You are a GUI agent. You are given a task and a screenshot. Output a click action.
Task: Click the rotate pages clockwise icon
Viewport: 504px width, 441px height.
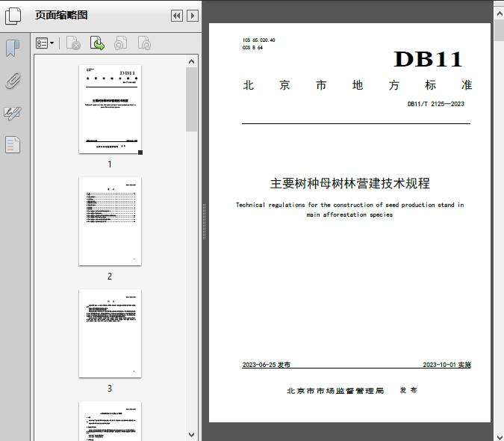pos(144,43)
